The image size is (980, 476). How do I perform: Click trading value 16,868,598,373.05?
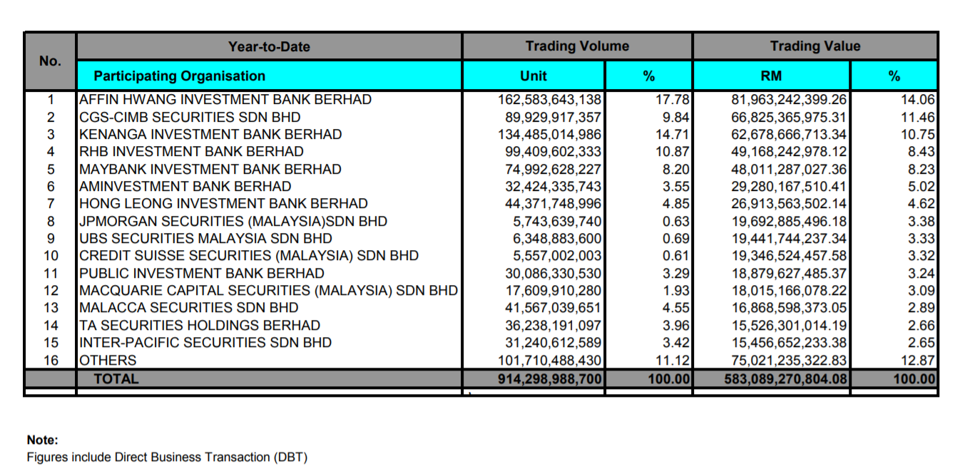click(x=790, y=307)
